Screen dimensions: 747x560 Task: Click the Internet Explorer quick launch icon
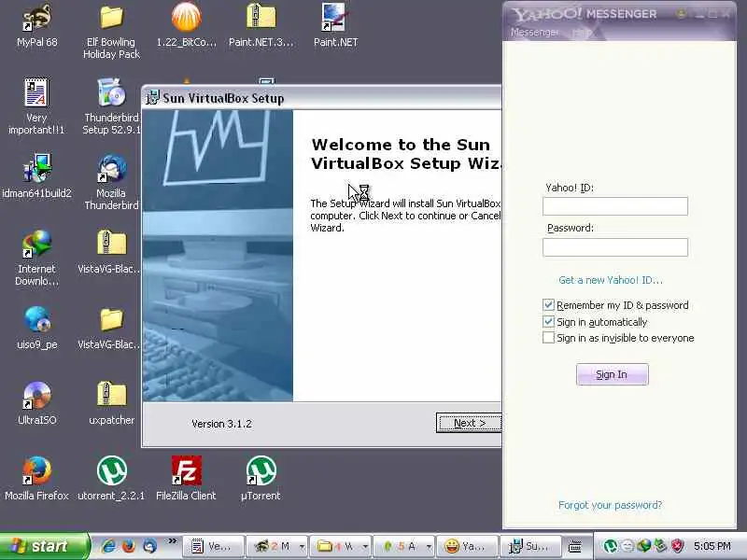[108, 546]
